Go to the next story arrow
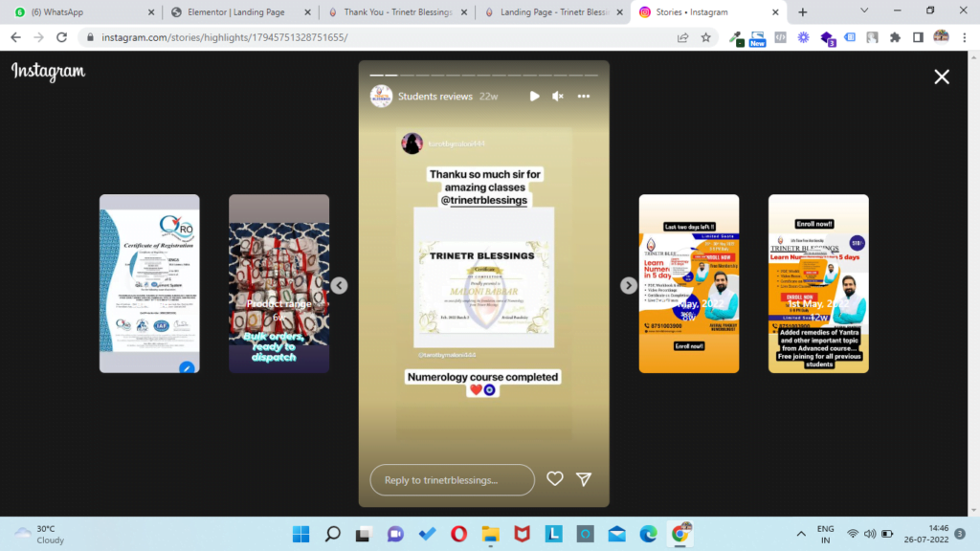 629,285
